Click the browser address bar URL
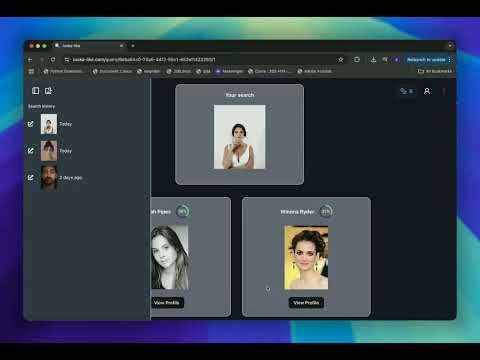Image resolution: width=480 pixels, height=360 pixels. pos(144,60)
